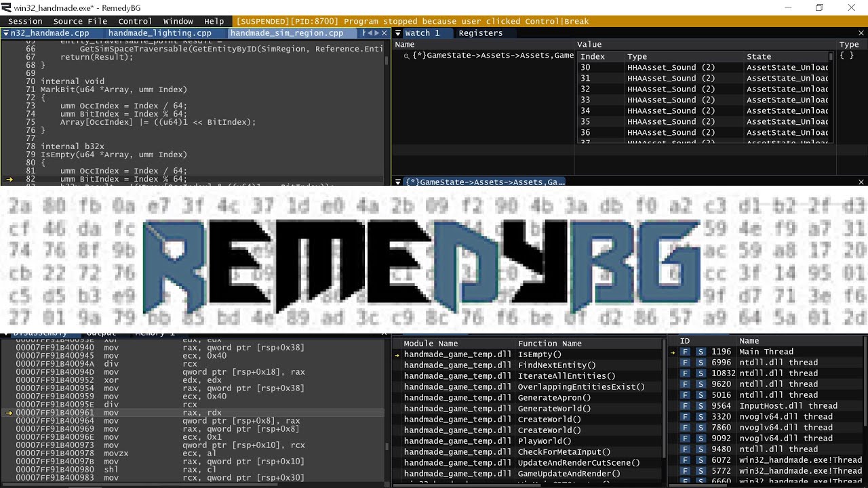Click the F icon on thread 6072
The width and height of the screenshot is (868, 488).
point(686,460)
